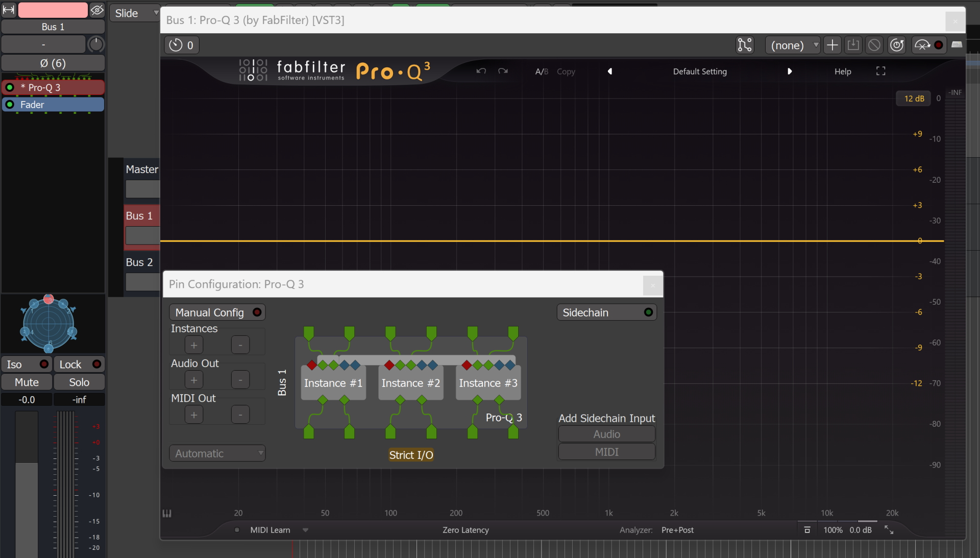Click the keyboard icon in plugin toolbar
The height and width of the screenshot is (558, 980).
[x=957, y=45]
